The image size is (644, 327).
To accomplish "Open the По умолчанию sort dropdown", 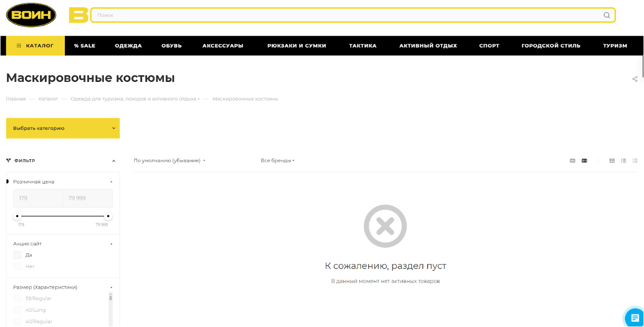I will click(x=170, y=160).
